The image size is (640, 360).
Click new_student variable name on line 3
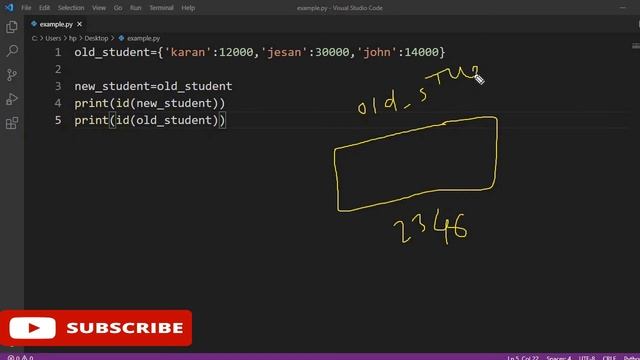(x=112, y=86)
